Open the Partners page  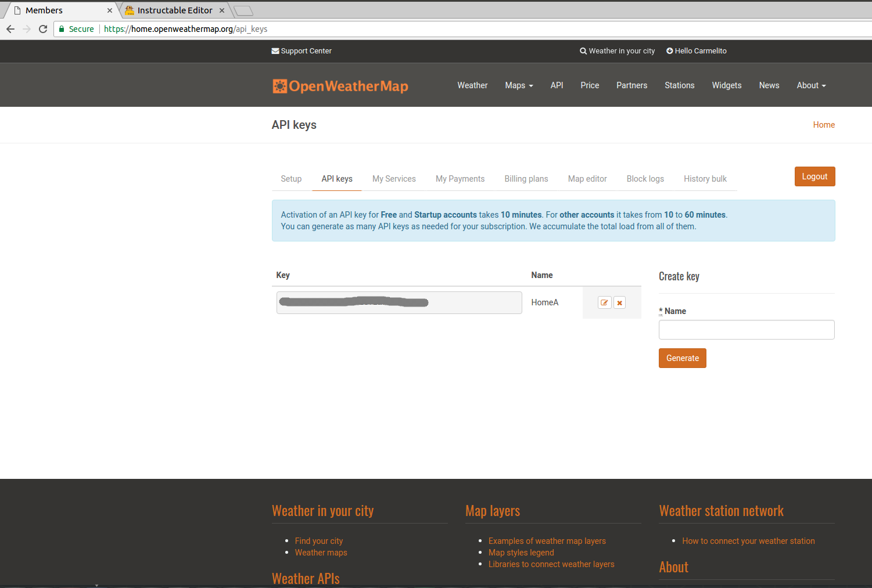coord(631,85)
